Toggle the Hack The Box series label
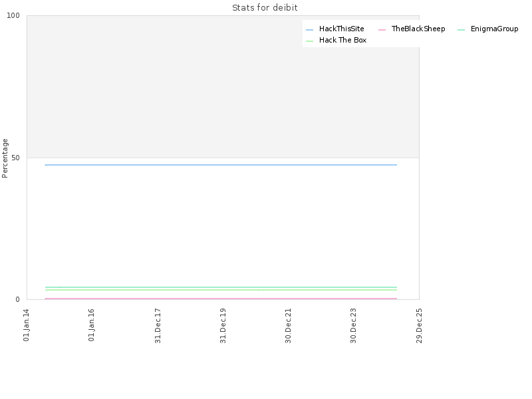 342,40
